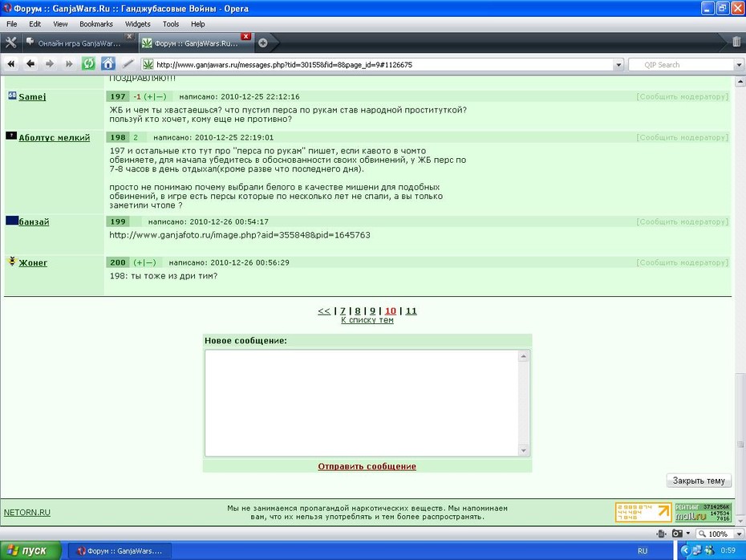Screen dimensions: 746x560
Task: Click the Закрыть тему button
Action: click(x=699, y=481)
